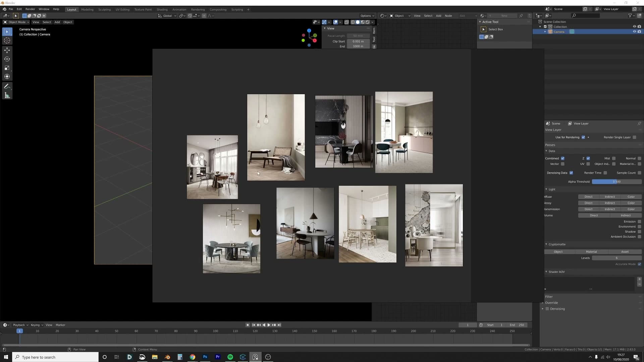Choose the Transform tool
The height and width of the screenshot is (362, 644).
coord(7,76)
